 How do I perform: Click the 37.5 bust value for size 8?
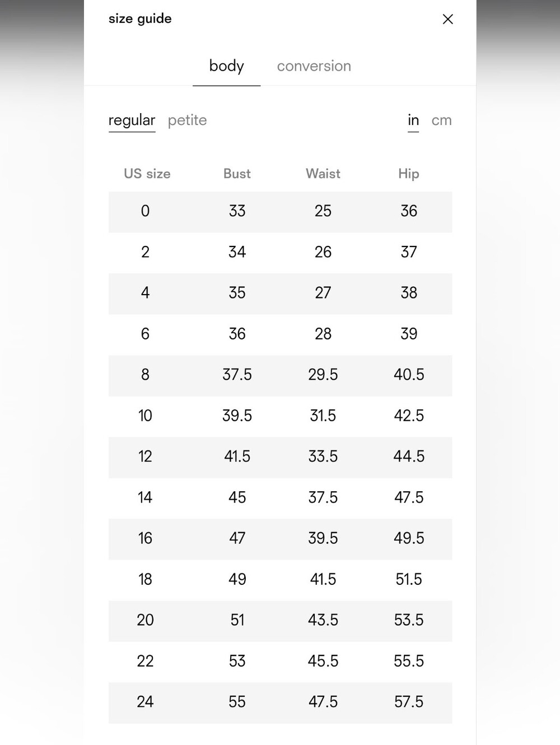(x=237, y=375)
